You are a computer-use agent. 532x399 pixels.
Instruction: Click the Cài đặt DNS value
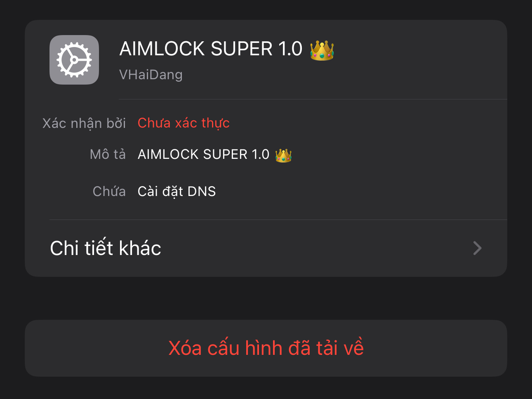(x=177, y=192)
